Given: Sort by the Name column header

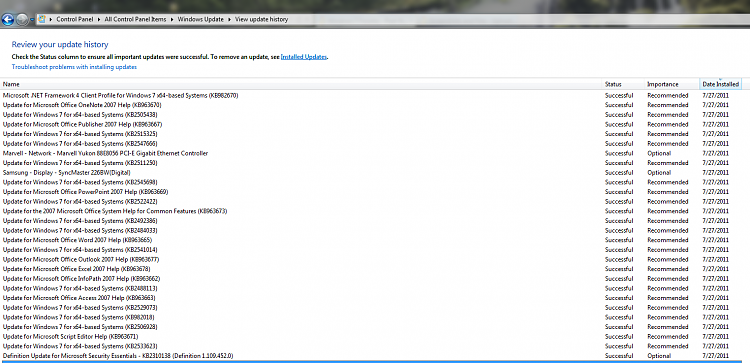Looking at the screenshot, I should click(x=300, y=84).
